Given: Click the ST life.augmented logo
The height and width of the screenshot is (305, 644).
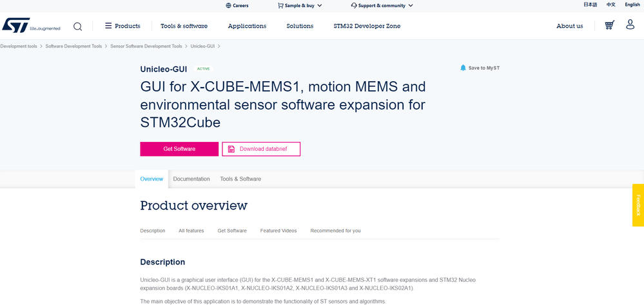Looking at the screenshot, I should 31,26.
